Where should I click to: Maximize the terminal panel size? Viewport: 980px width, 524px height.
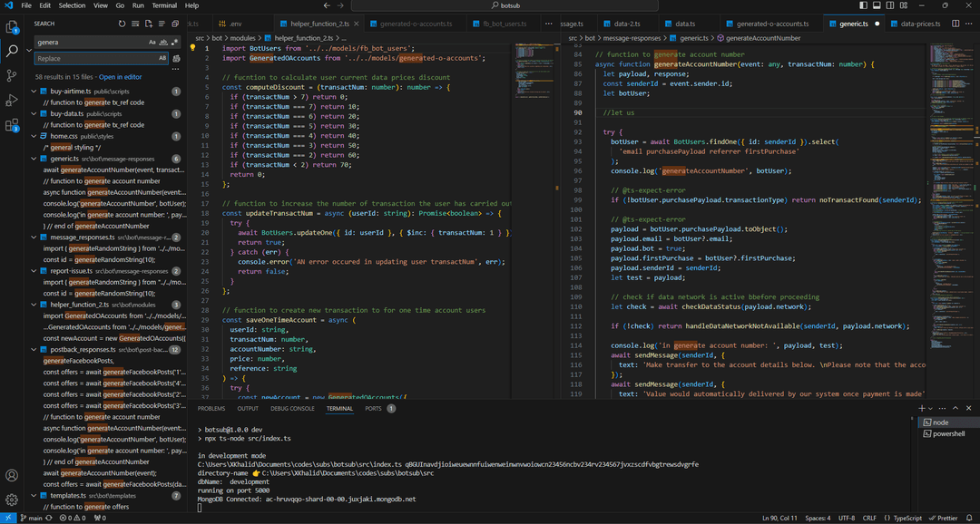pos(956,408)
